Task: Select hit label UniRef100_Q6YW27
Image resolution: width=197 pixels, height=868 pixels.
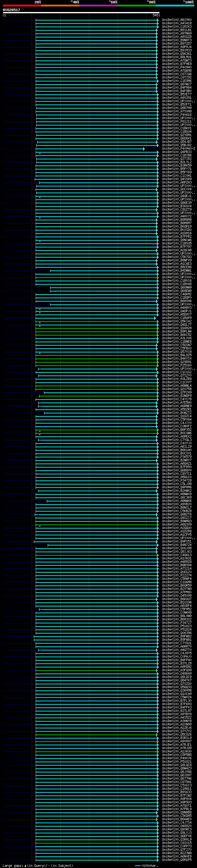Action: coord(177,84)
